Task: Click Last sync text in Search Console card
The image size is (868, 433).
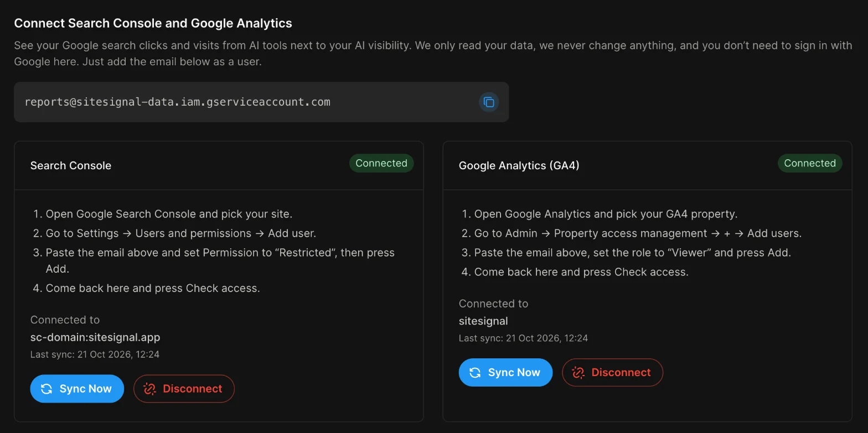Action: point(95,354)
